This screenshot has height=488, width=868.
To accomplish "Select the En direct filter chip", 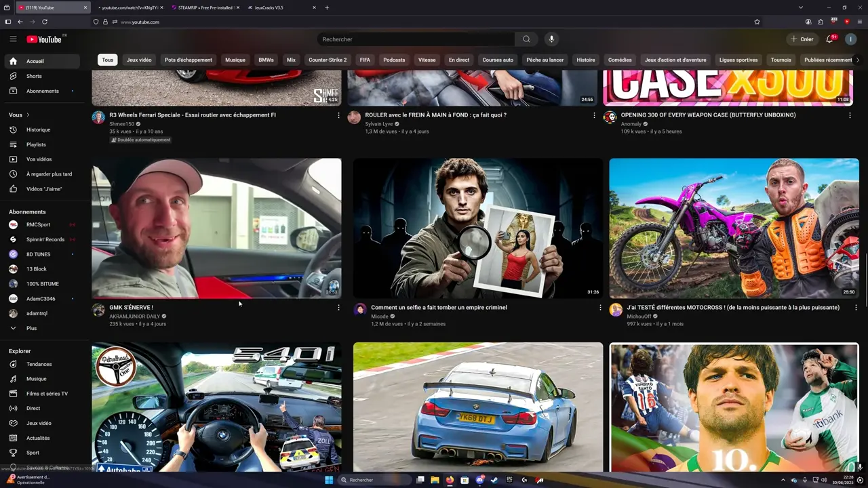I will (x=459, y=60).
